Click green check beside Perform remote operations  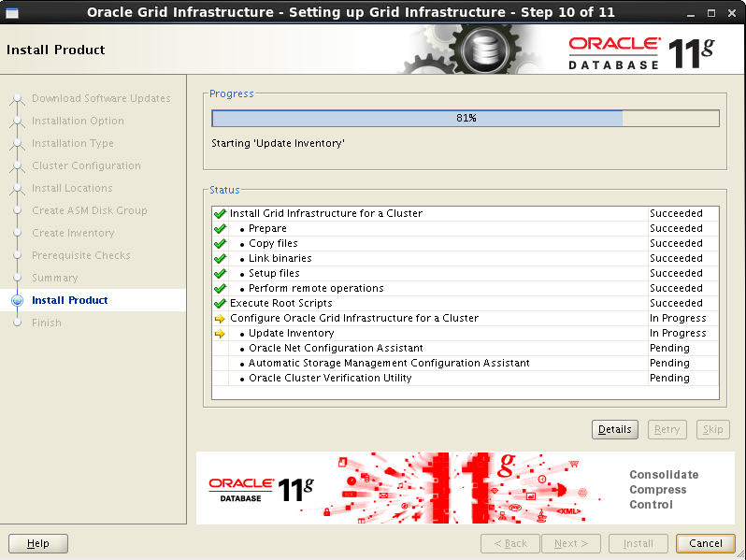[x=220, y=289]
